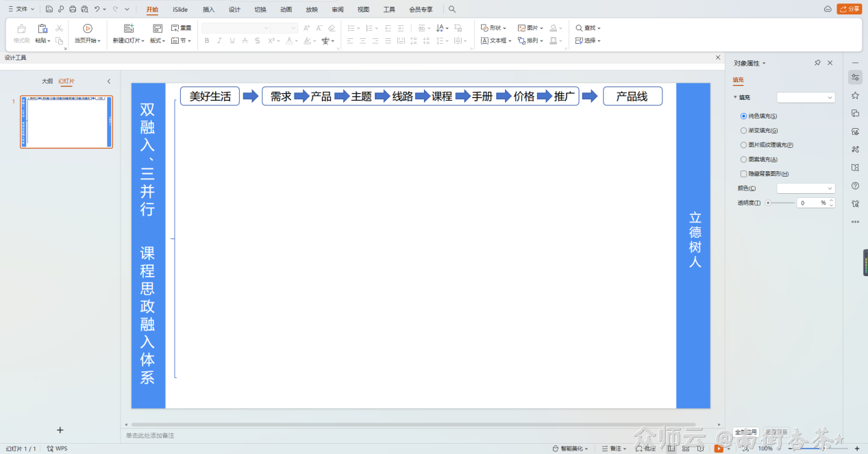Enable the 隐藏背景图形(H) checkbox
The height and width of the screenshot is (454, 868).
pyautogui.click(x=744, y=174)
